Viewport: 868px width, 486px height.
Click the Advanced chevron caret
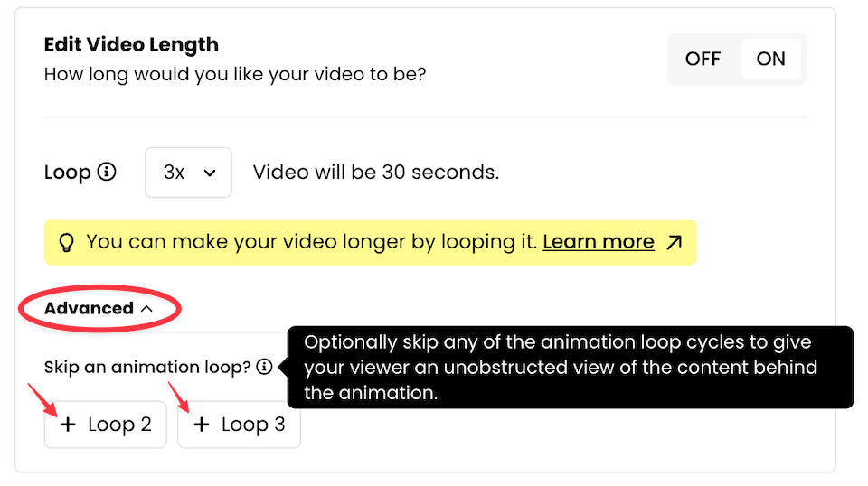click(x=146, y=309)
